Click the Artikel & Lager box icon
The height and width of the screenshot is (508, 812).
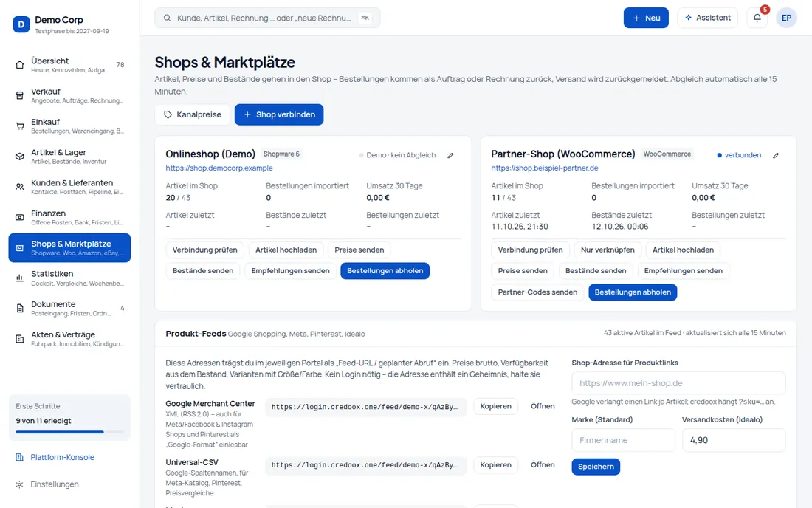[20, 157]
